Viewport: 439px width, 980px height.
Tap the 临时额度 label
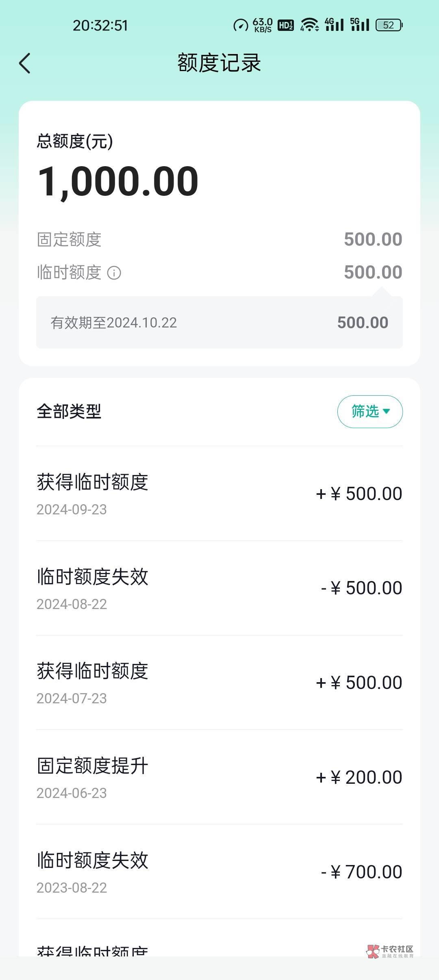pyautogui.click(x=69, y=273)
